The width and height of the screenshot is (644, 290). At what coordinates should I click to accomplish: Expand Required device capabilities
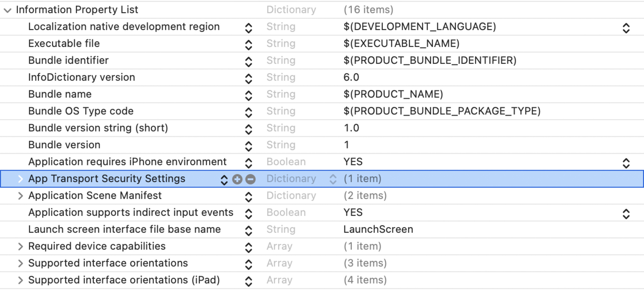[x=20, y=247]
